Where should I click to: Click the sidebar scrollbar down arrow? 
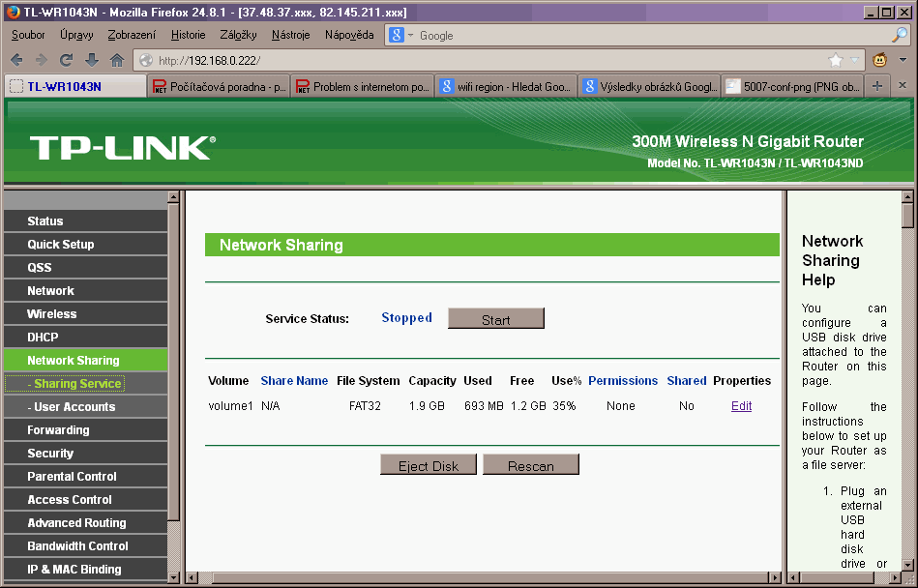pyautogui.click(x=173, y=577)
